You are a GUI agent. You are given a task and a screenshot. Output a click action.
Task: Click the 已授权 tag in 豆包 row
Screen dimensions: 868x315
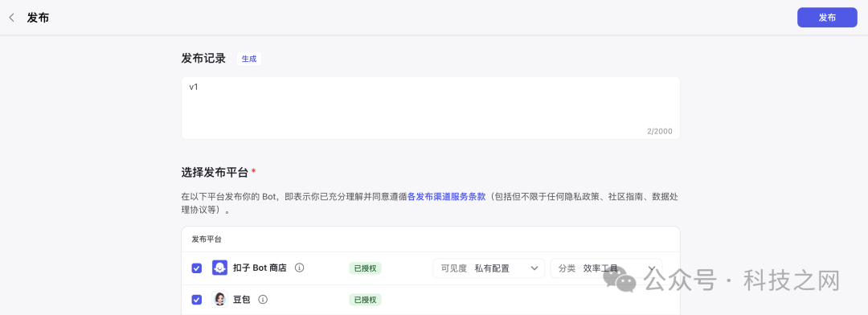366,300
